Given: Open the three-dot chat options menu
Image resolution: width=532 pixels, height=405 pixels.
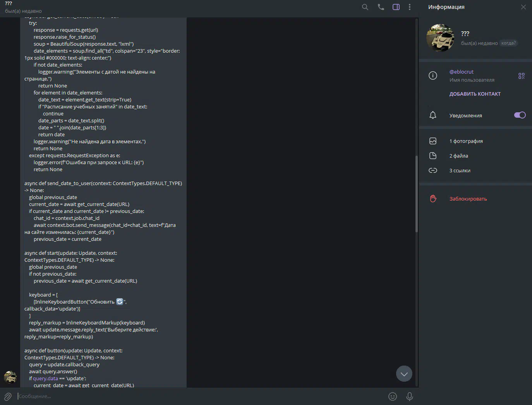Looking at the screenshot, I should coord(410,7).
